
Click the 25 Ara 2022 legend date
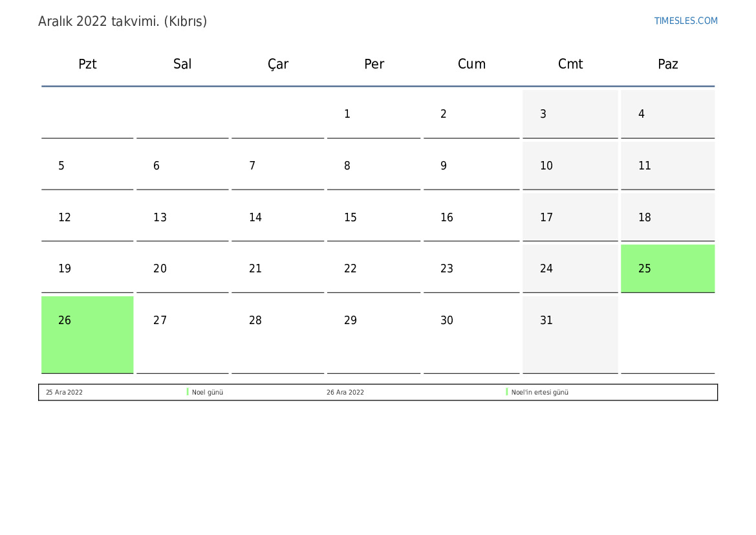click(64, 393)
